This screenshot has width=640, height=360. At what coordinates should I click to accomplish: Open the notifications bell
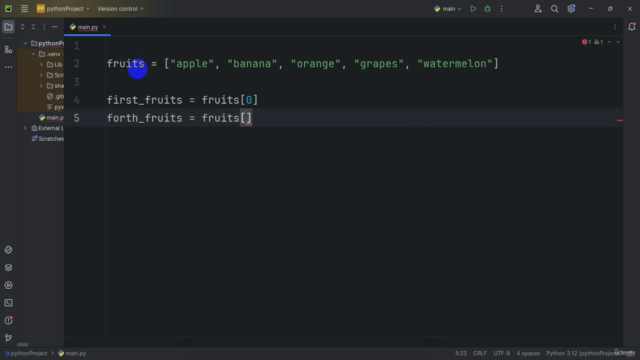click(x=631, y=27)
